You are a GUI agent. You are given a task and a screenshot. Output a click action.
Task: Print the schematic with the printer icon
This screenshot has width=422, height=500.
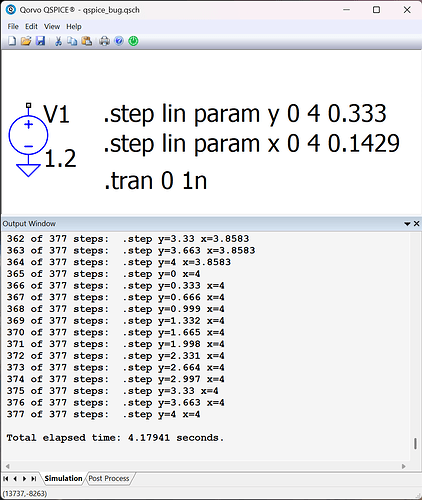tap(105, 41)
